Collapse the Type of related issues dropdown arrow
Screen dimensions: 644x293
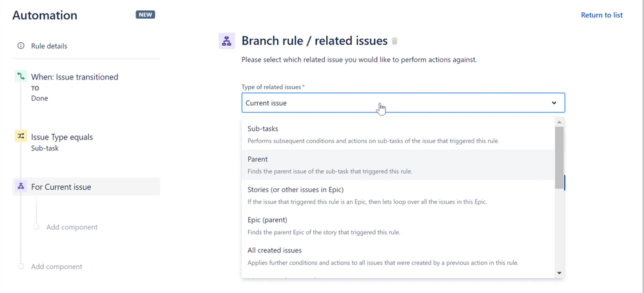[x=554, y=103]
